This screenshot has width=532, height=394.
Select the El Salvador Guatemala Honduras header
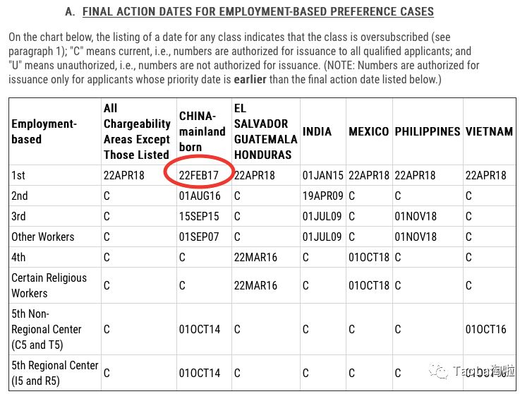point(265,131)
